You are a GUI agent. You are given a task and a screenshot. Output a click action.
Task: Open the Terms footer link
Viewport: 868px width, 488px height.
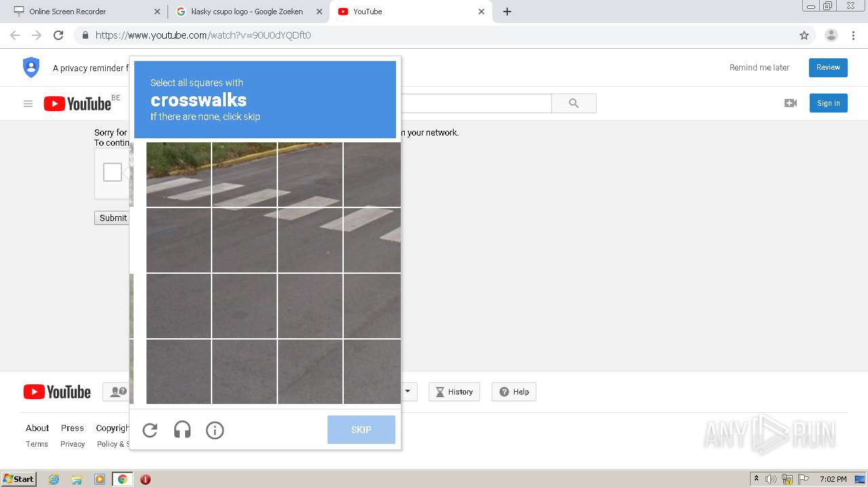[x=37, y=444]
